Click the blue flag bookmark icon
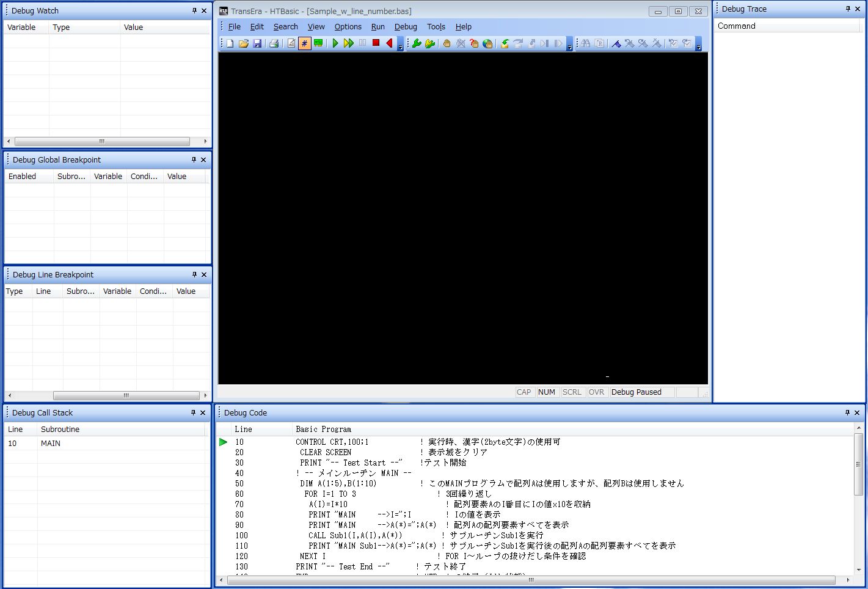 point(616,43)
